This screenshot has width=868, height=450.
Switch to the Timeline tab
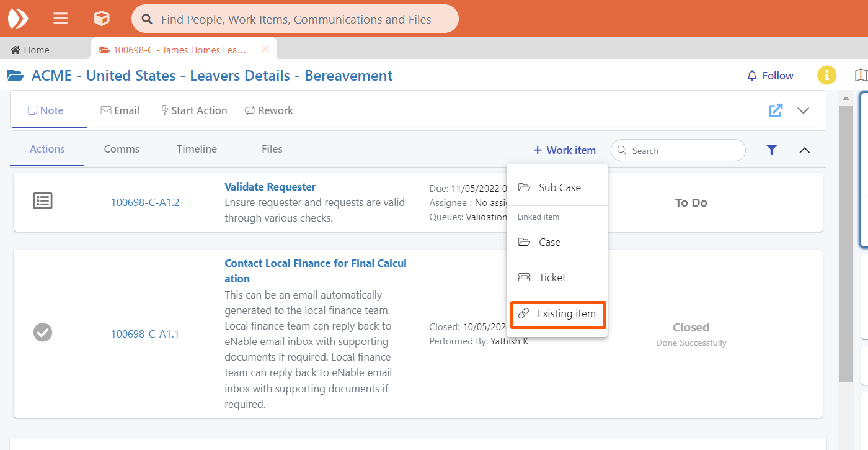coord(197,149)
